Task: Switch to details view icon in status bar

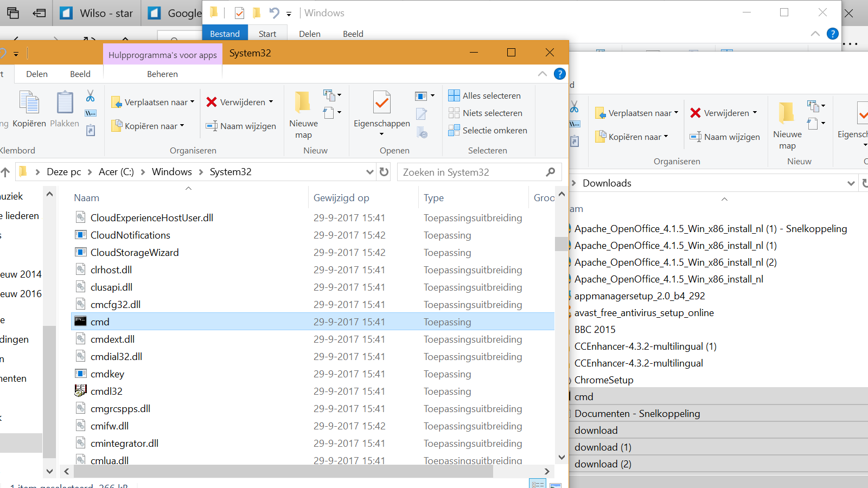Action: pos(538,484)
